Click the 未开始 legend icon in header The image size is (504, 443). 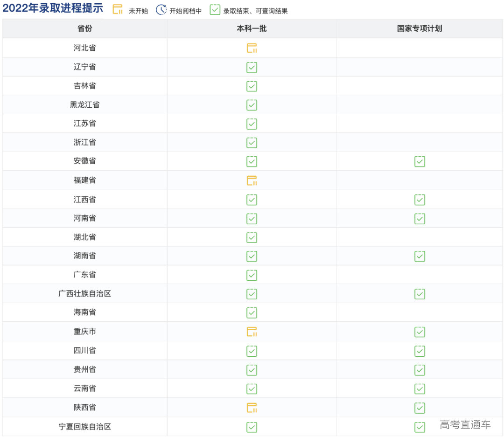tap(118, 9)
